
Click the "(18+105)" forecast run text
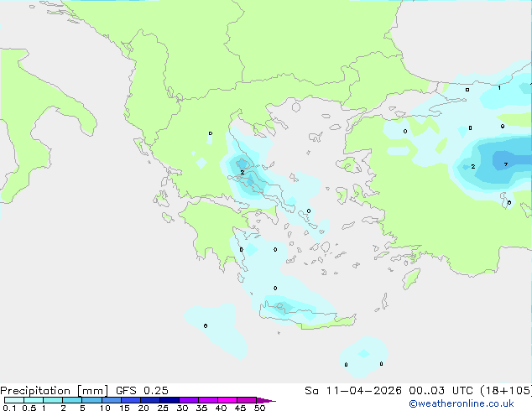506,390
